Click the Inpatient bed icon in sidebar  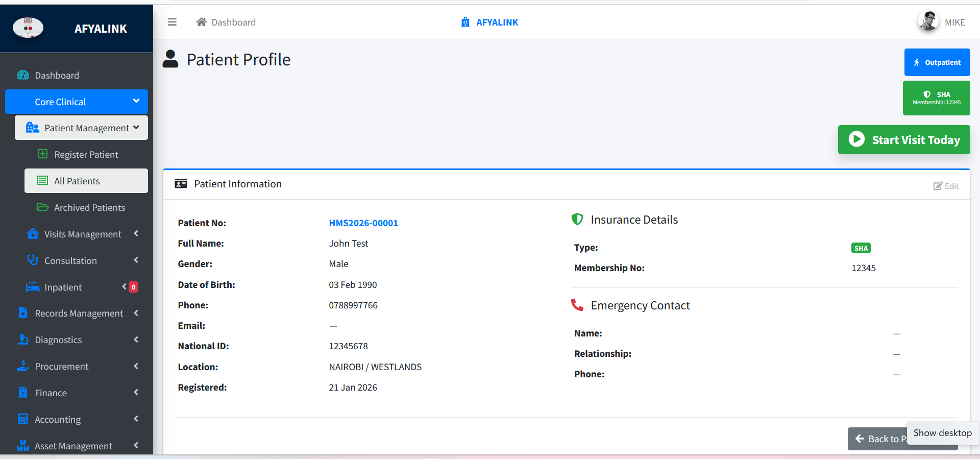pos(33,287)
